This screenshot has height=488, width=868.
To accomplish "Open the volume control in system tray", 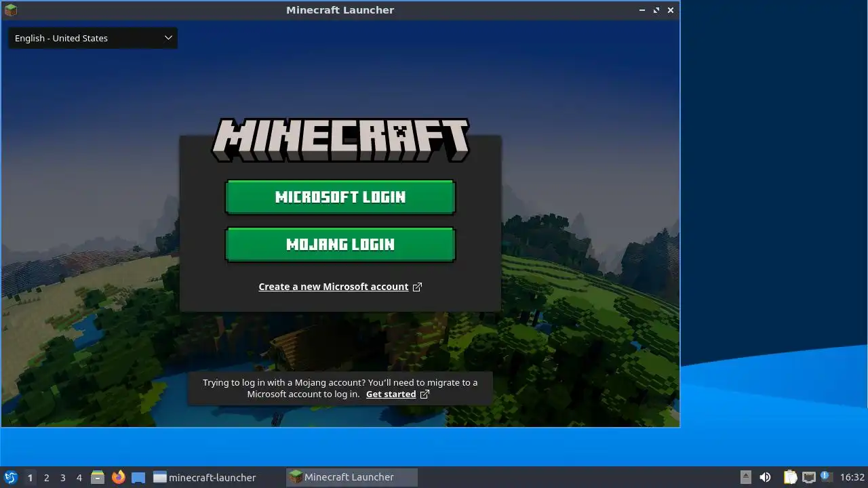I will pyautogui.click(x=765, y=477).
